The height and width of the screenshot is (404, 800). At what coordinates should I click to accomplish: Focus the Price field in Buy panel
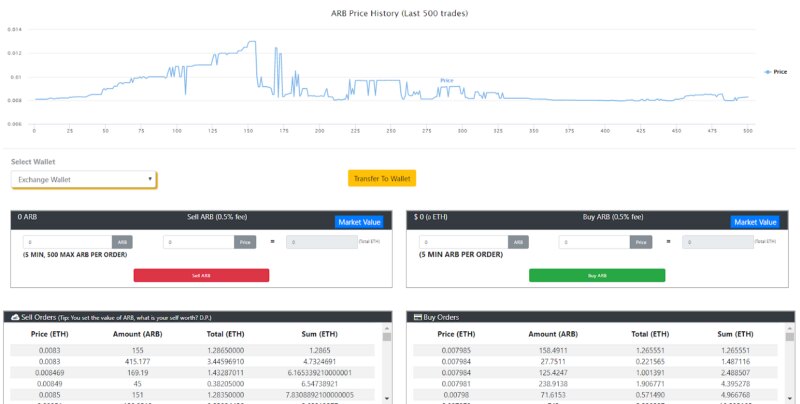coord(595,242)
